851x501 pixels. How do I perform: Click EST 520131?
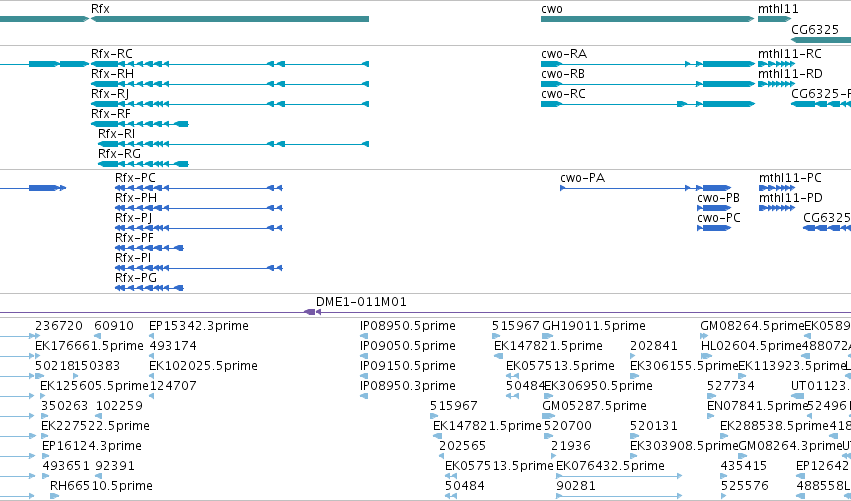click(653, 426)
